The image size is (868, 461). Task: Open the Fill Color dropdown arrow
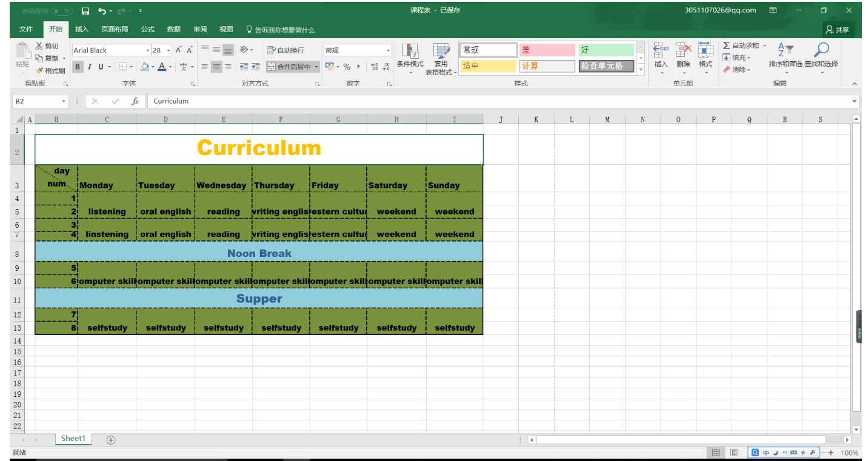click(x=153, y=67)
